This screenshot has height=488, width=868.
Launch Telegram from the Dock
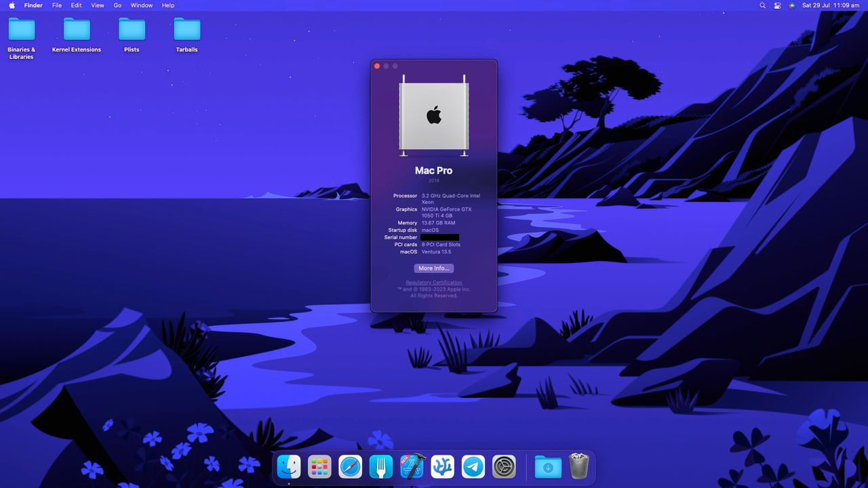point(473,466)
